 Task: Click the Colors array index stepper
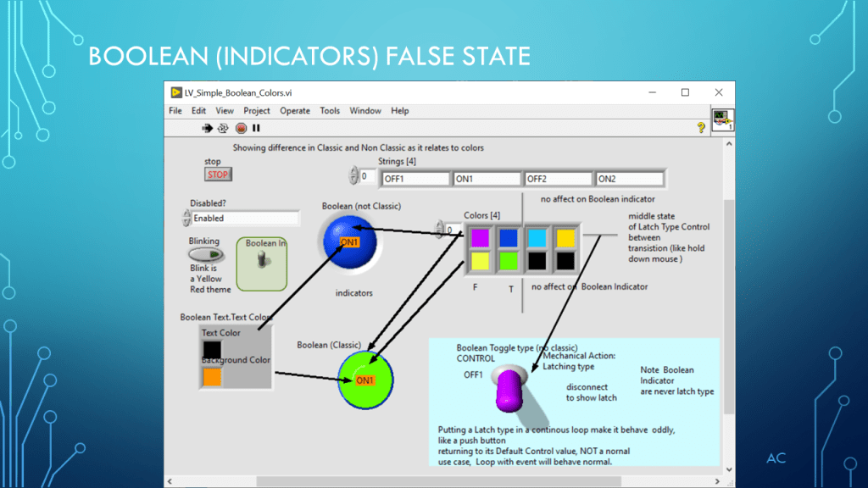click(x=440, y=230)
